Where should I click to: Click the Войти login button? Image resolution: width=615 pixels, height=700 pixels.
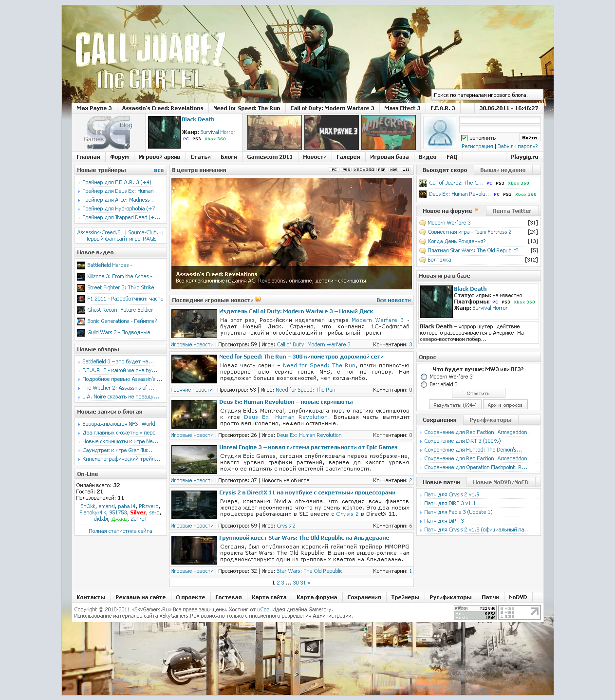click(x=529, y=138)
